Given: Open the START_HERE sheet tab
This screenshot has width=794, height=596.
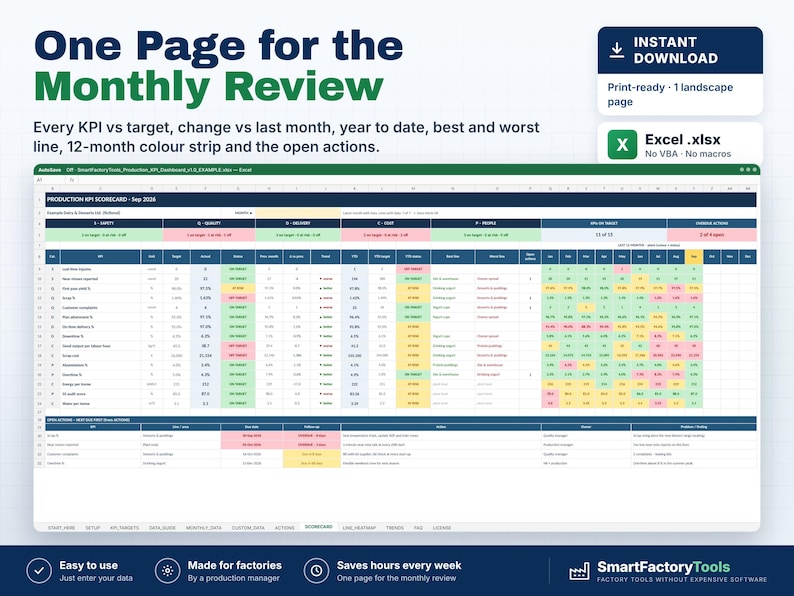Looking at the screenshot, I should tap(61, 528).
